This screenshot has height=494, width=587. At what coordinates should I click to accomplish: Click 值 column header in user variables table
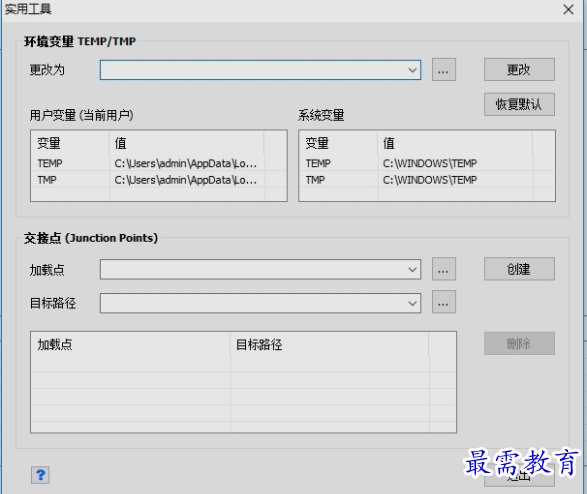187,143
